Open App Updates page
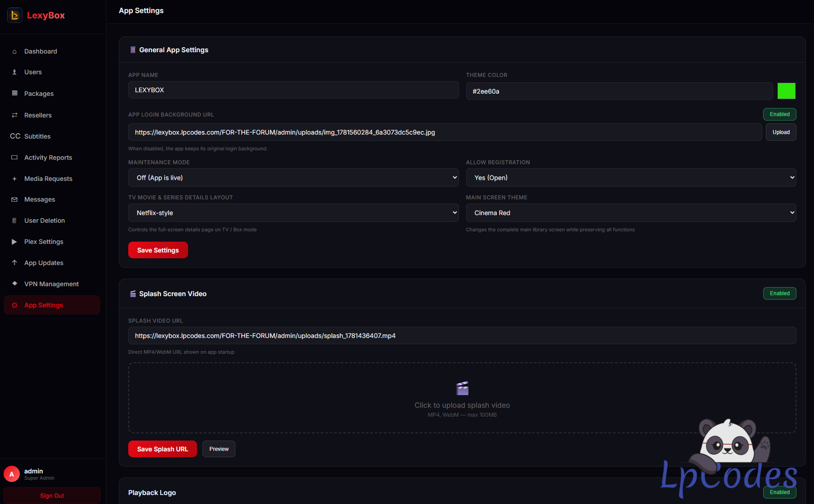This screenshot has width=814, height=504. 52,263
